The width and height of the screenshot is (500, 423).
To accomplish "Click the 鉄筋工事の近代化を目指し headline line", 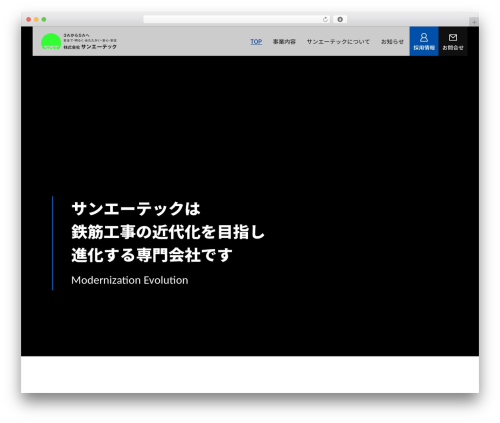I will tap(168, 232).
